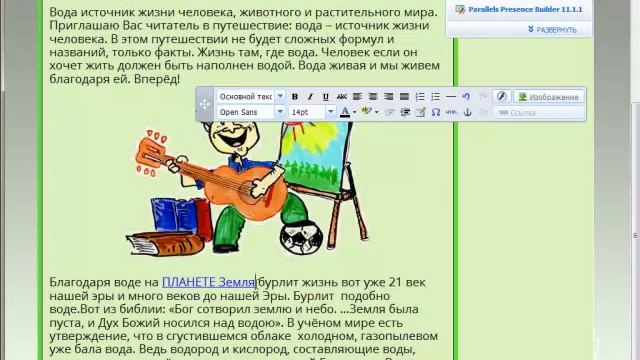Apply the text highlight color

367,112
